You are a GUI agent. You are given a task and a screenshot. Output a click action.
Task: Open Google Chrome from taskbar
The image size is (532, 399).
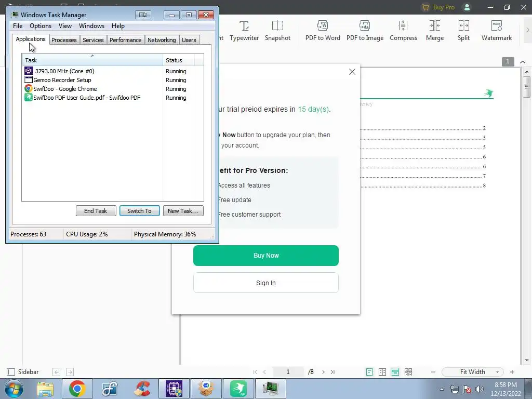coord(77,389)
